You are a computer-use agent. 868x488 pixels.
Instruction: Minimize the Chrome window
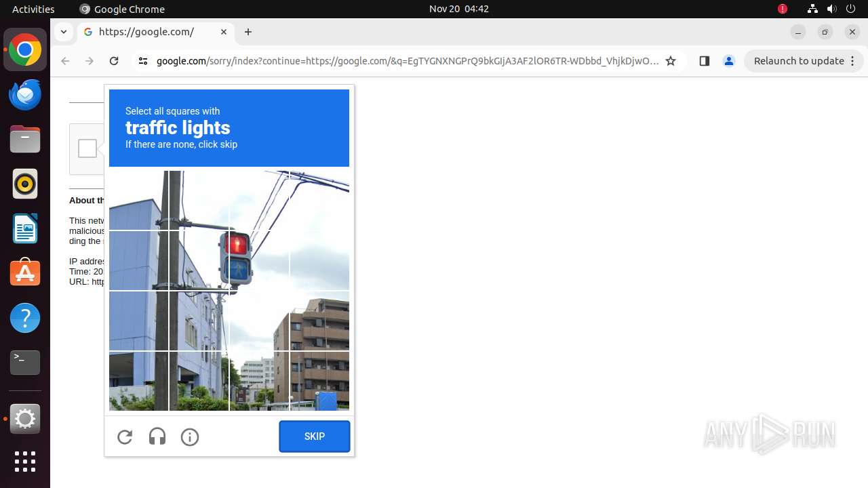pos(798,32)
